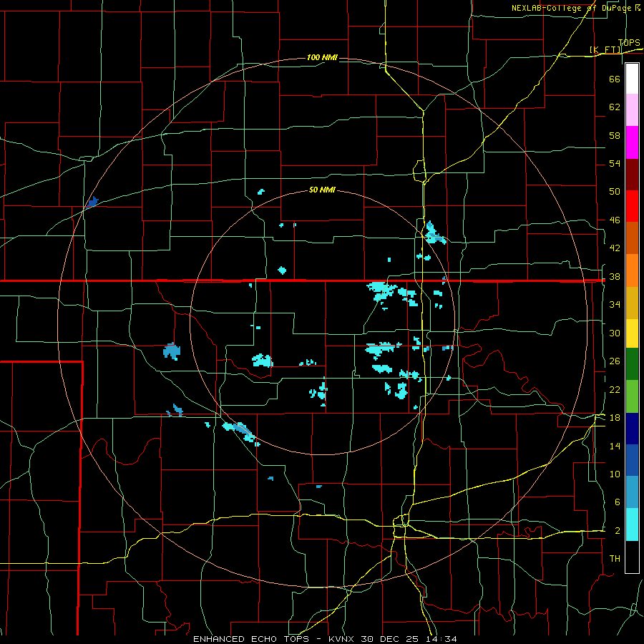
Task: Click the 'NEXLAB-College of DuPage' credit text
Action: (x=571, y=8)
